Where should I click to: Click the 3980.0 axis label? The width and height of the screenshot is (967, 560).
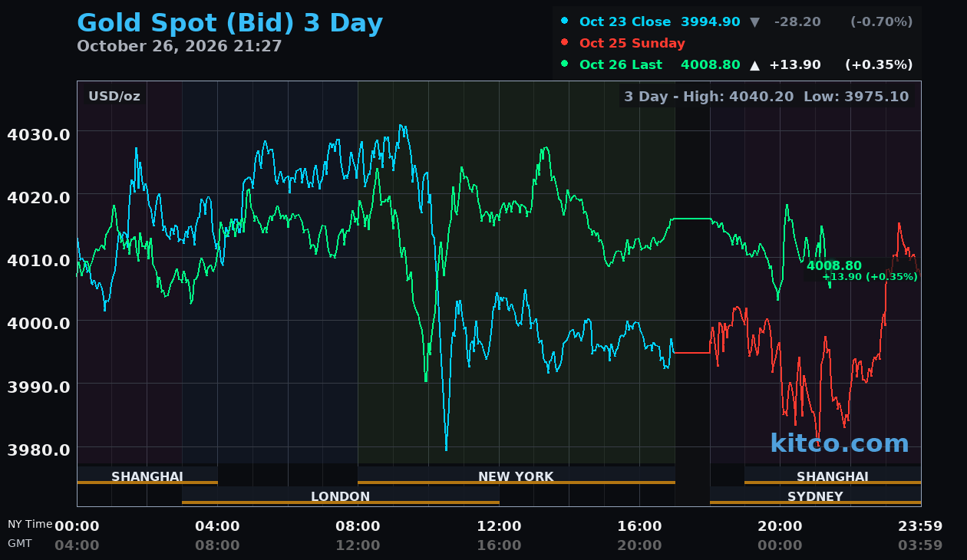click(x=38, y=449)
